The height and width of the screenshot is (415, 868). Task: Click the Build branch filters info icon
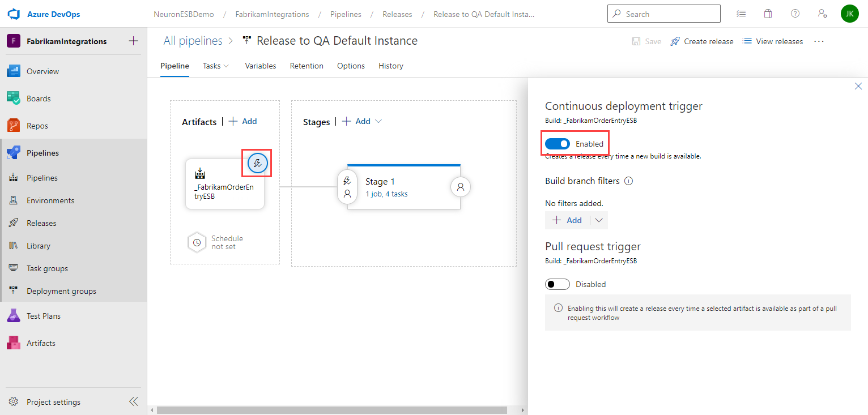tap(628, 181)
